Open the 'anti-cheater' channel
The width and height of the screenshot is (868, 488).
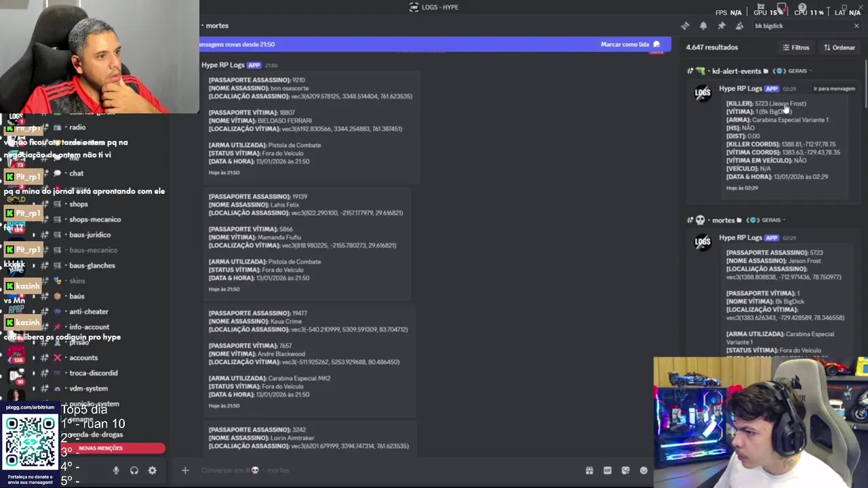89,312
